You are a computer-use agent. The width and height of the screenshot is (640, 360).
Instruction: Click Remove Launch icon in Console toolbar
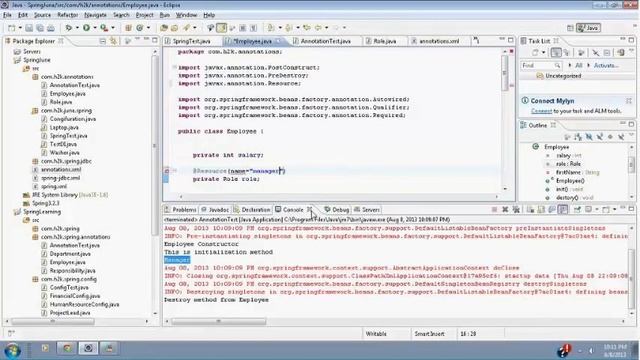[x=505, y=210]
